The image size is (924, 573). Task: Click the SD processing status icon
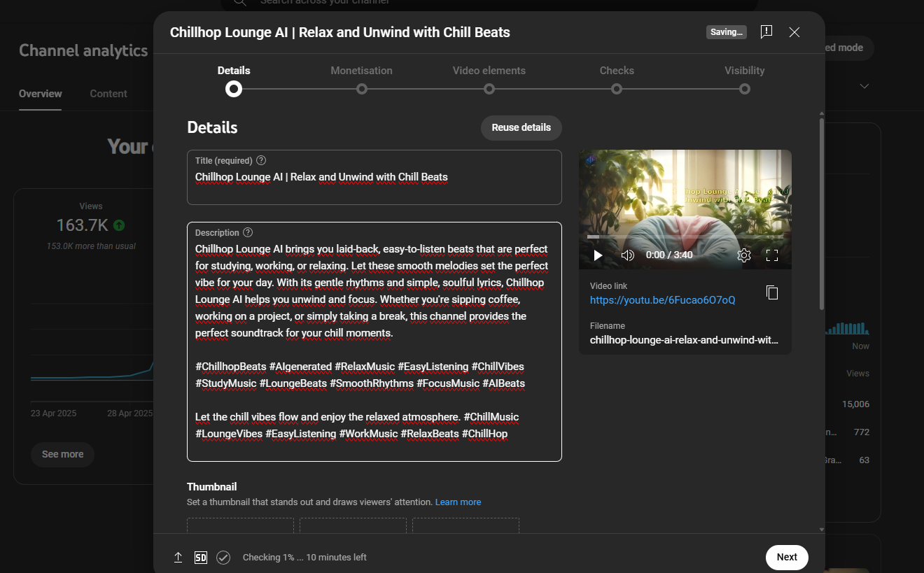201,558
